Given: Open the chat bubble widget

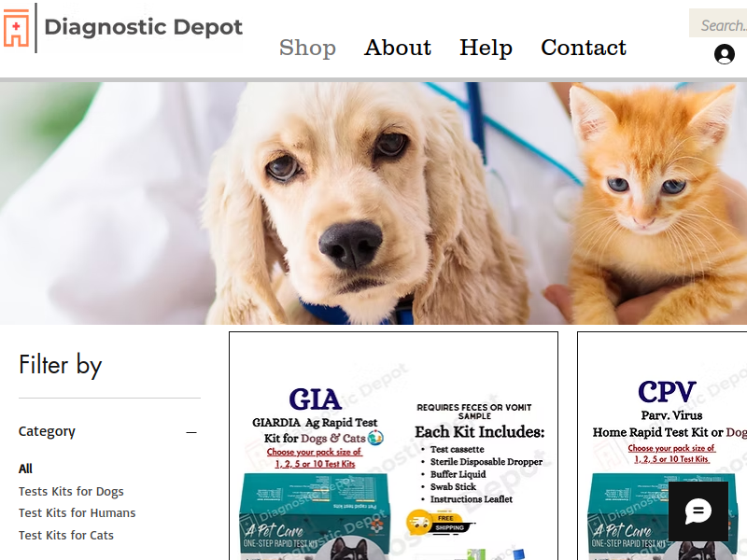Looking at the screenshot, I should tap(698, 511).
